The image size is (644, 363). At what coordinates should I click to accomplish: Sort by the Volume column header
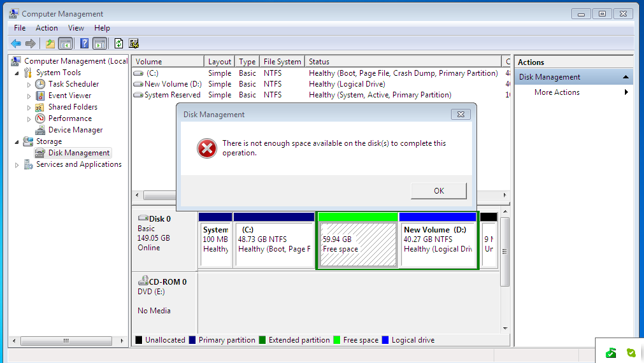pyautogui.click(x=168, y=62)
